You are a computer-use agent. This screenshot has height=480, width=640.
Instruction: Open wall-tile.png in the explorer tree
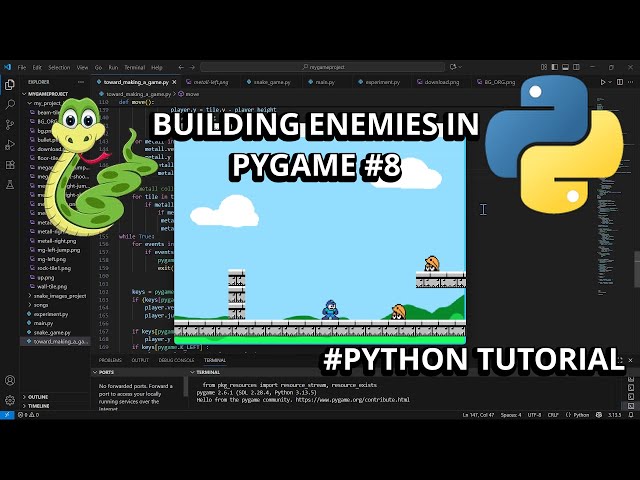[52, 287]
